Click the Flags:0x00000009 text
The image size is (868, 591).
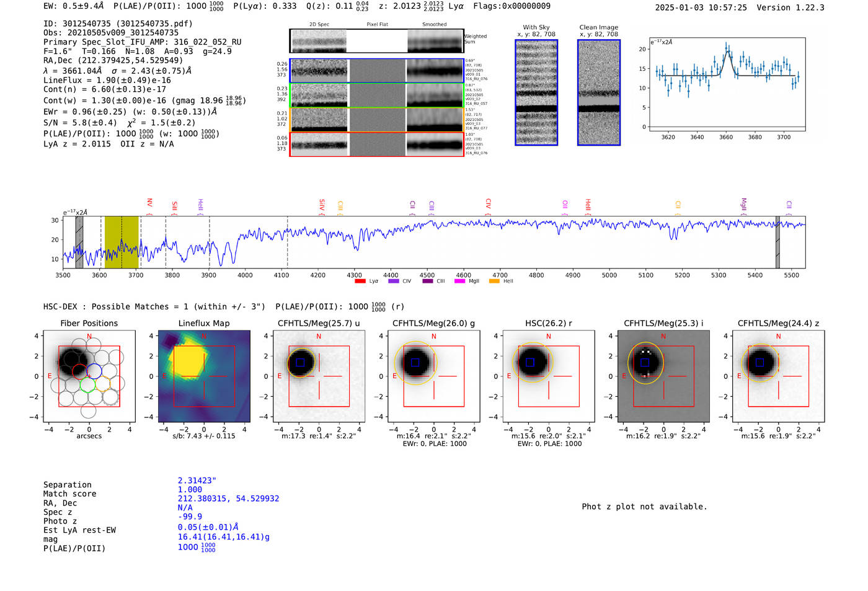[511, 6]
